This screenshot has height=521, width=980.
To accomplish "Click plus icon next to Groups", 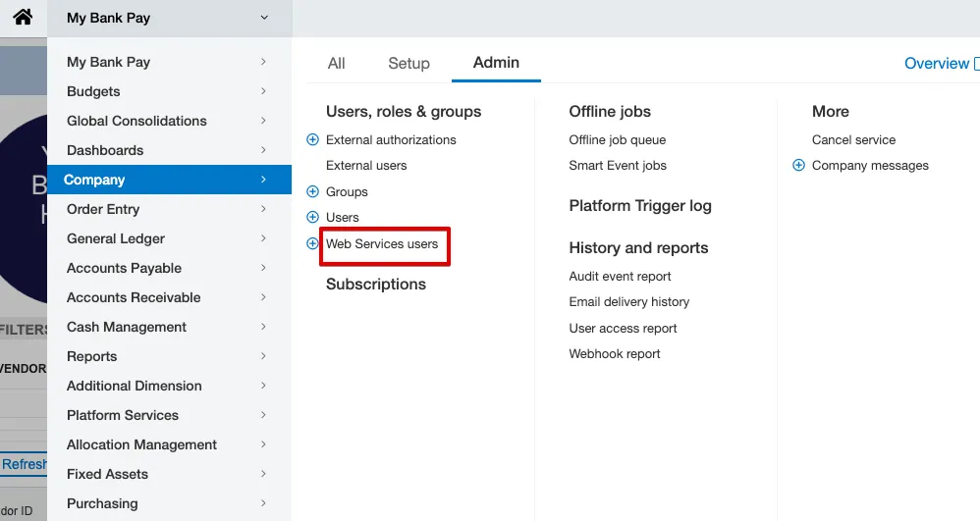I will [312, 191].
